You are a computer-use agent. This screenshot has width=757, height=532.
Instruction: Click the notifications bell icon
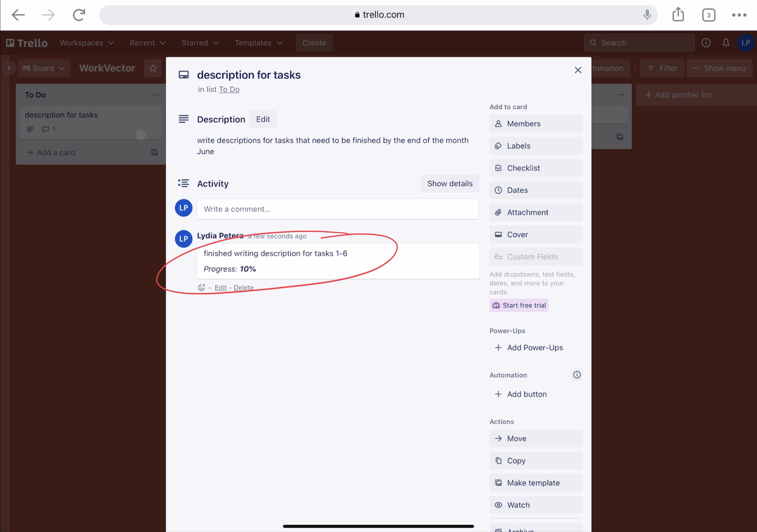[726, 43]
